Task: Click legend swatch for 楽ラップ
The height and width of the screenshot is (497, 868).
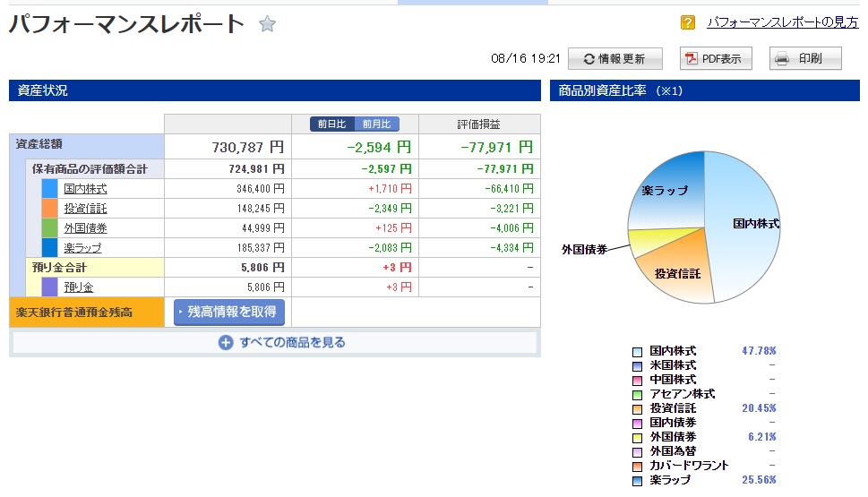Action: click(x=638, y=482)
